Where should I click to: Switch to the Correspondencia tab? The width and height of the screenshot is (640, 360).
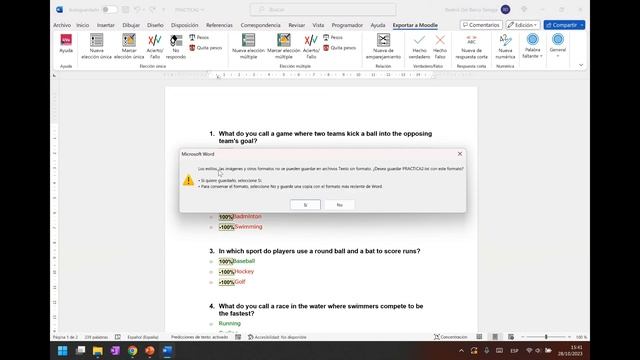(x=260, y=25)
